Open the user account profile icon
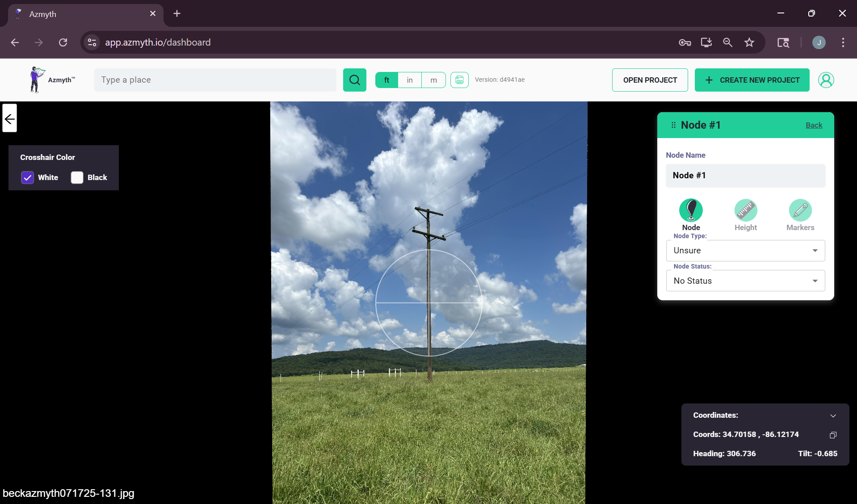The height and width of the screenshot is (504, 857). [826, 80]
